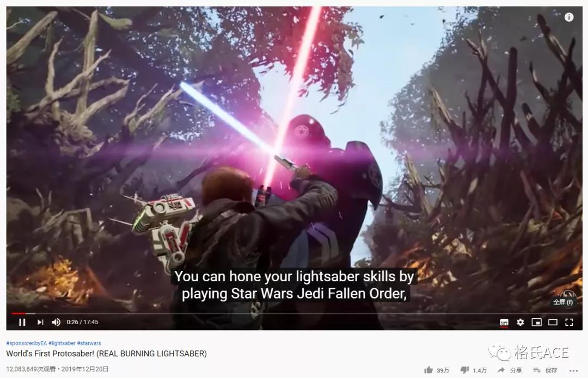Seek along the red progress bar
This screenshot has height=378, width=588.
click(294, 313)
